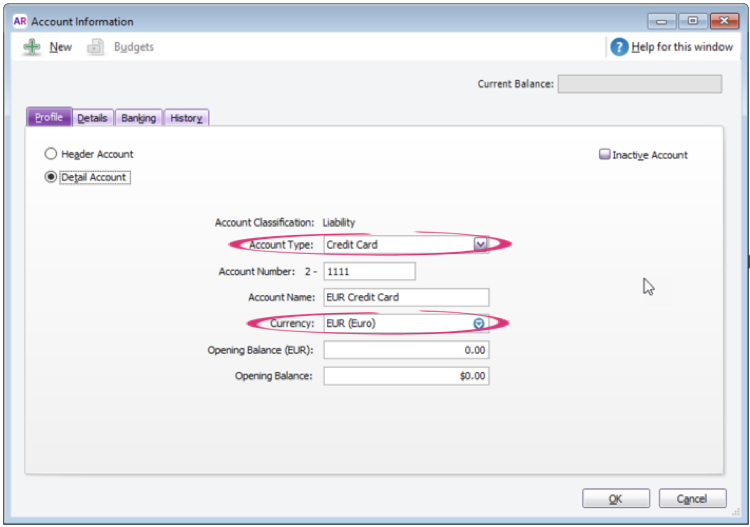Screen dimensions: 750x527
Task: Minimize the Account Information window
Action: [662, 21]
